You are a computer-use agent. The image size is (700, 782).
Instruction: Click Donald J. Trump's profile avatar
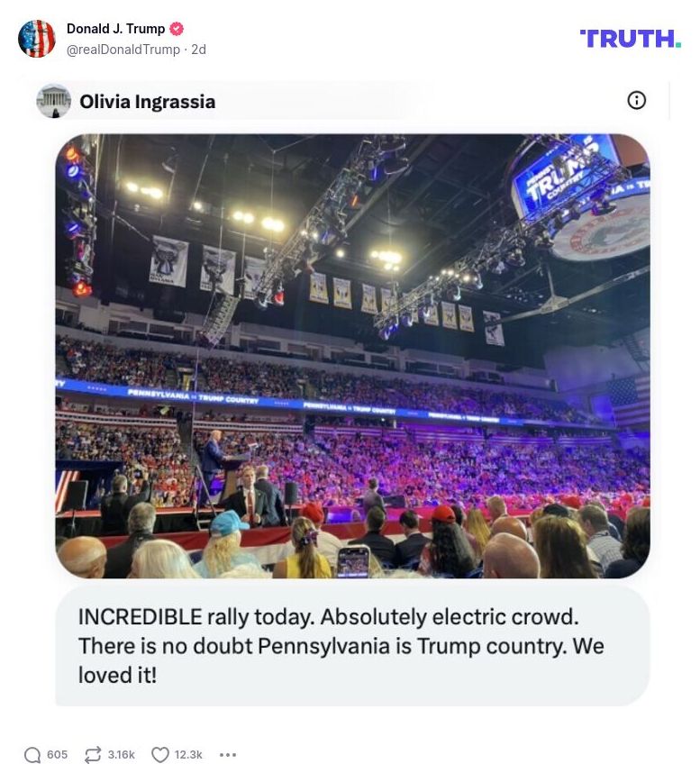point(37,39)
